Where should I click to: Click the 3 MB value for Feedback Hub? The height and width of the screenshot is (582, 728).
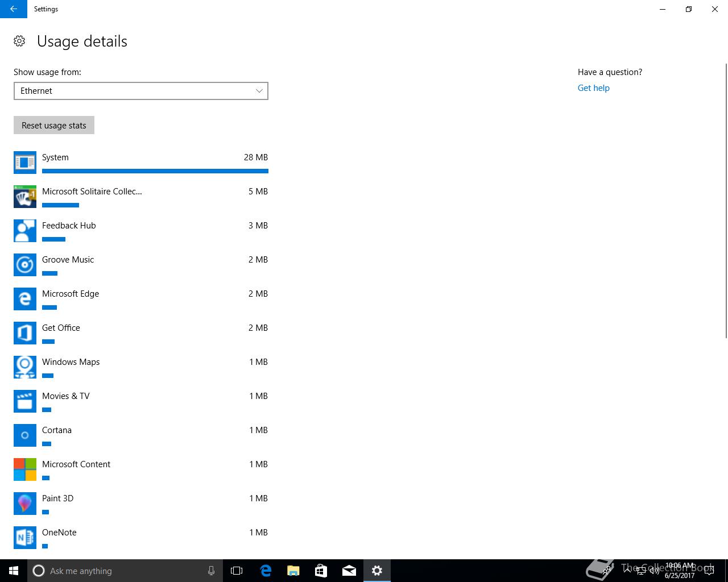coord(258,226)
